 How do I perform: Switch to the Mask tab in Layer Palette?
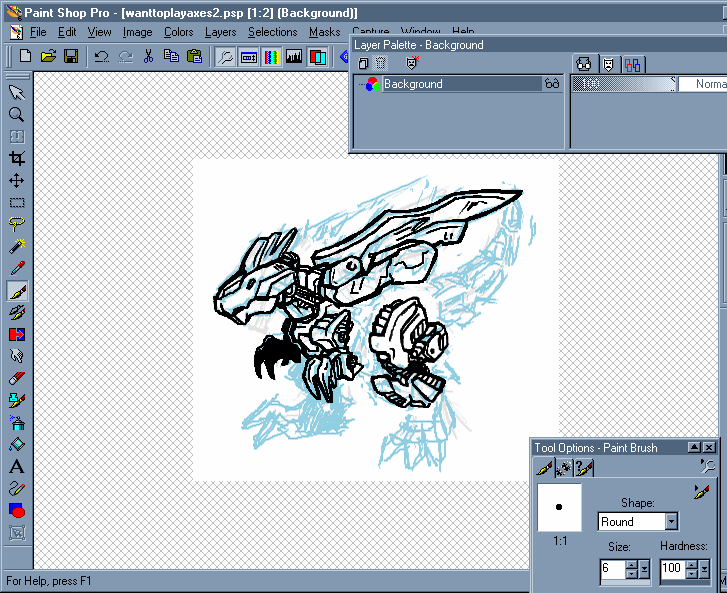pos(608,64)
